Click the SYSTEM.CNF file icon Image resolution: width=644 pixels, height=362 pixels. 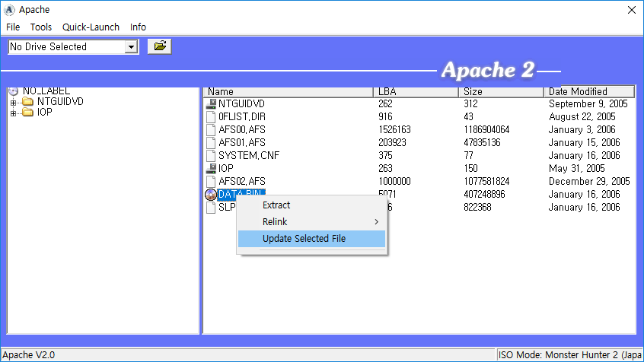211,156
